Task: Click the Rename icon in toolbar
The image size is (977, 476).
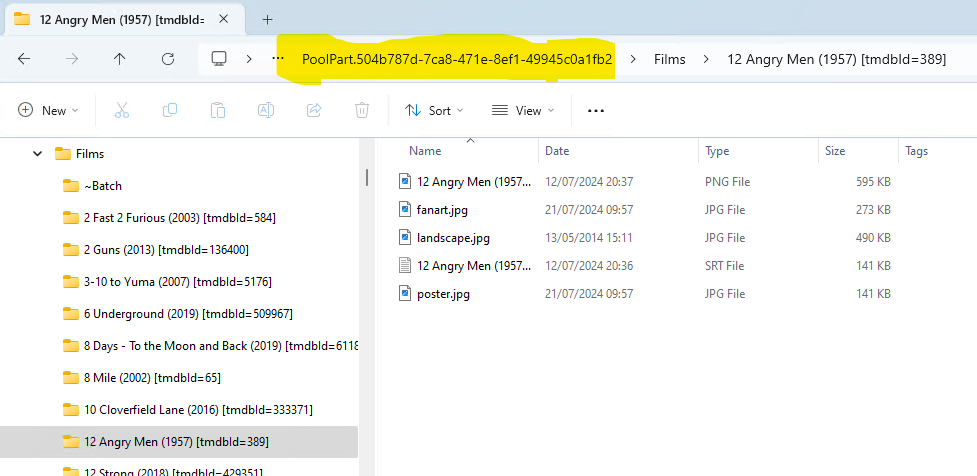Action: click(x=266, y=110)
